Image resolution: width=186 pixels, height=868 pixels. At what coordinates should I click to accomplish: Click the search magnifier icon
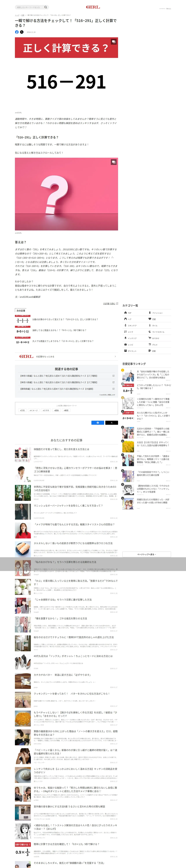click(46, 7)
